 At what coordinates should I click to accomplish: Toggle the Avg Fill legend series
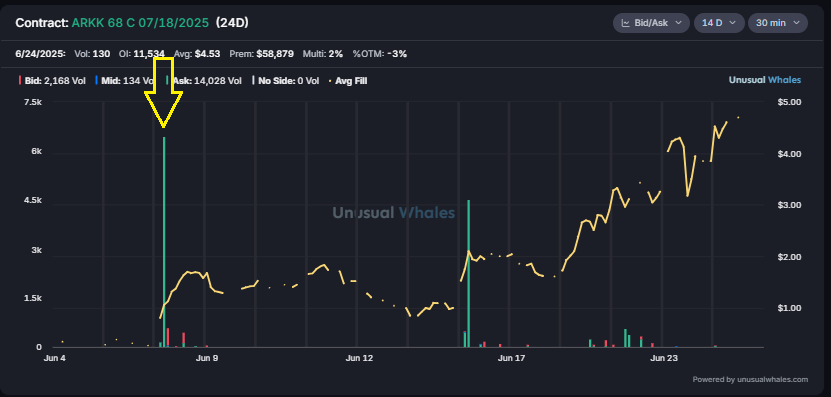click(348, 81)
